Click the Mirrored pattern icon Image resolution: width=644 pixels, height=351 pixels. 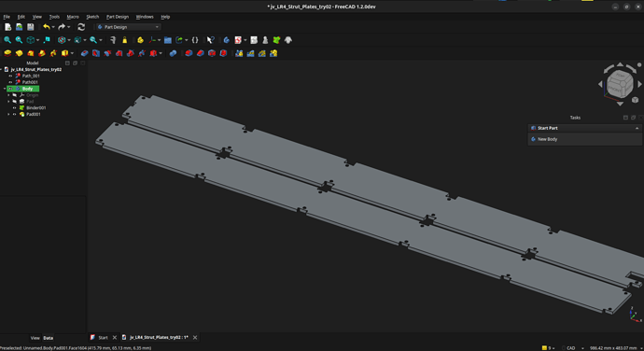pyautogui.click(x=239, y=53)
